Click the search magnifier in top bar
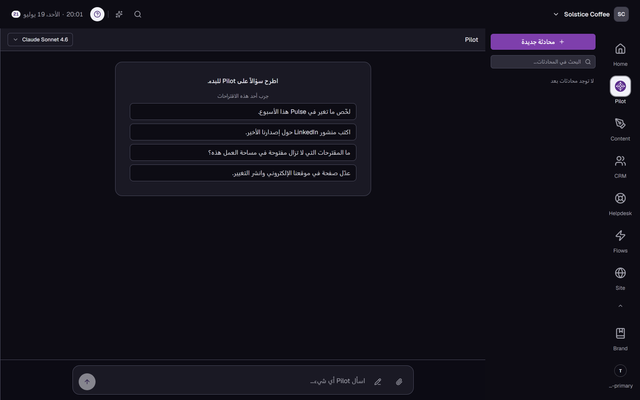The width and height of the screenshot is (640, 400). point(138,14)
